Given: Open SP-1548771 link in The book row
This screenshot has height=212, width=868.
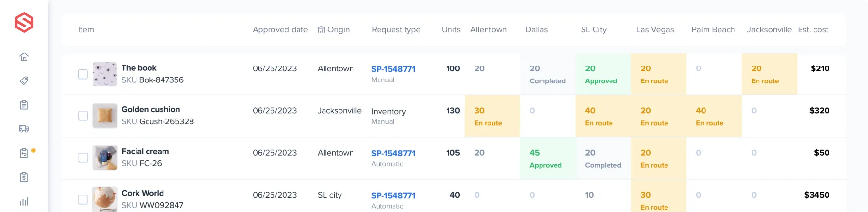Looking at the screenshot, I should pos(393,69).
